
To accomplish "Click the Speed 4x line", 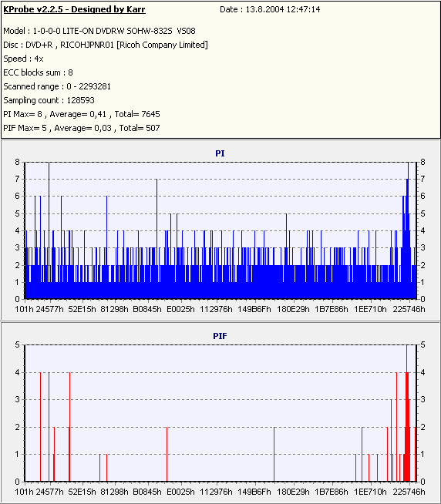I will 23,59.
